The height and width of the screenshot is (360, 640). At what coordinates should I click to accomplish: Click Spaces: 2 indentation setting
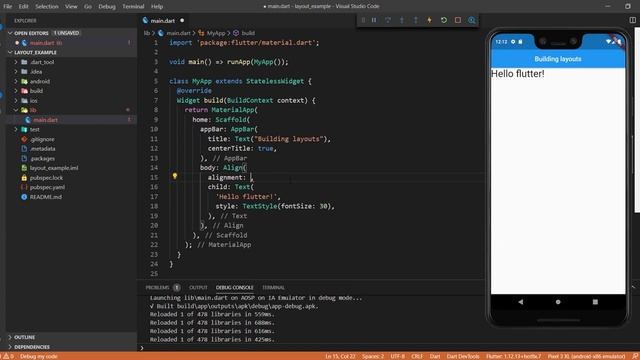[373, 356]
